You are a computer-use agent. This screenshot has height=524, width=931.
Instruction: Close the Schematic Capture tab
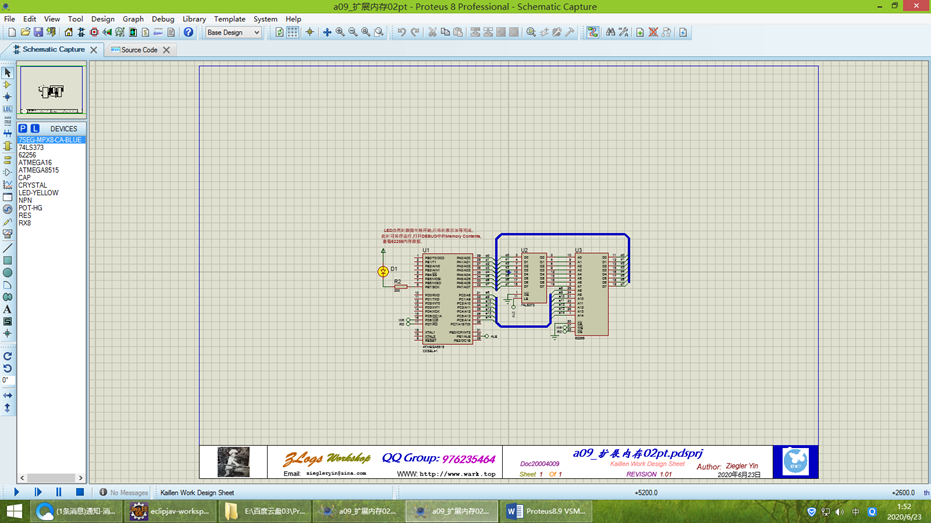(94, 50)
